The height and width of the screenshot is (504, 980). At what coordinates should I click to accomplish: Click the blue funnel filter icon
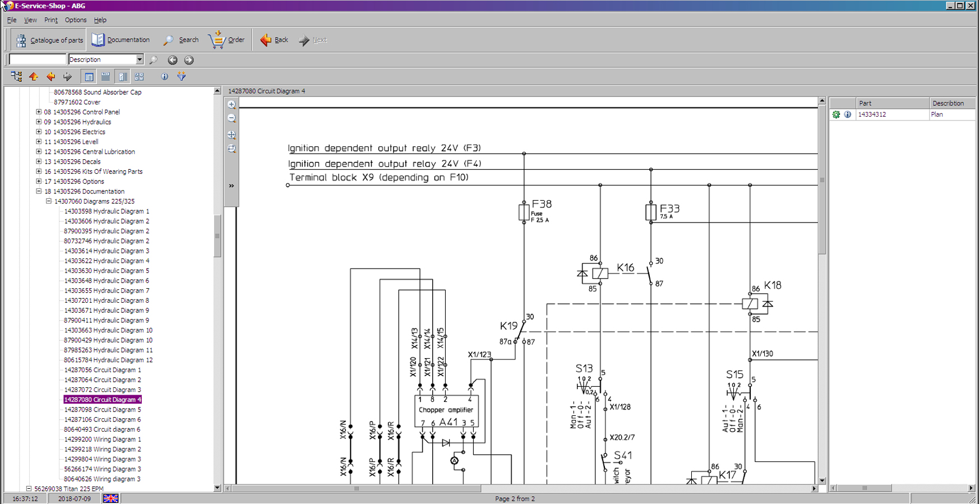point(181,76)
